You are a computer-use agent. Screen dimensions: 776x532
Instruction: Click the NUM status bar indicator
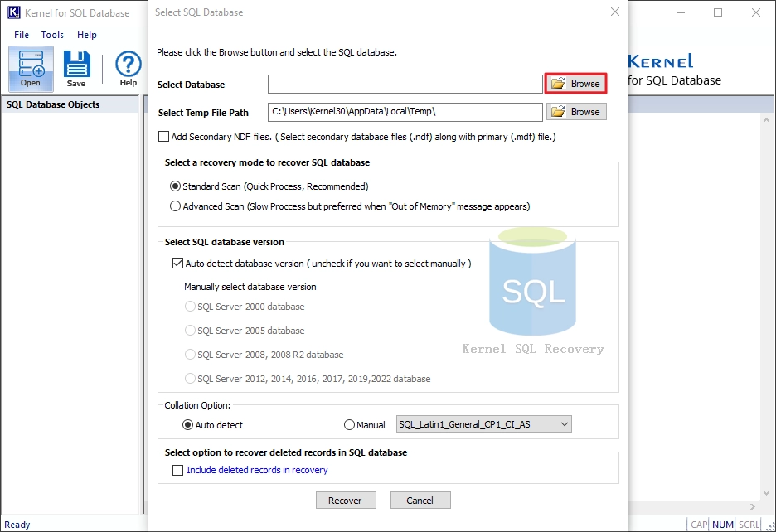[x=723, y=525]
